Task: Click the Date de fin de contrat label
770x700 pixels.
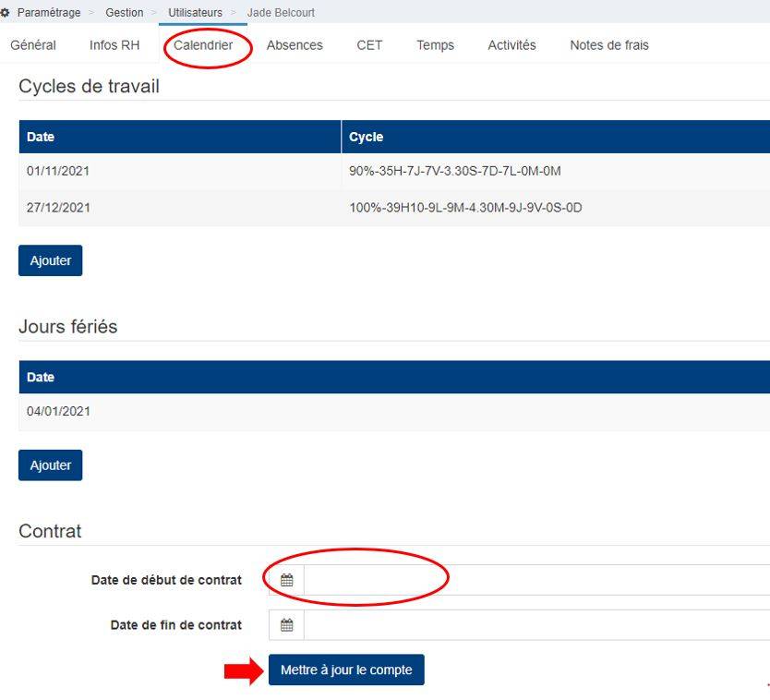Action: (x=175, y=625)
